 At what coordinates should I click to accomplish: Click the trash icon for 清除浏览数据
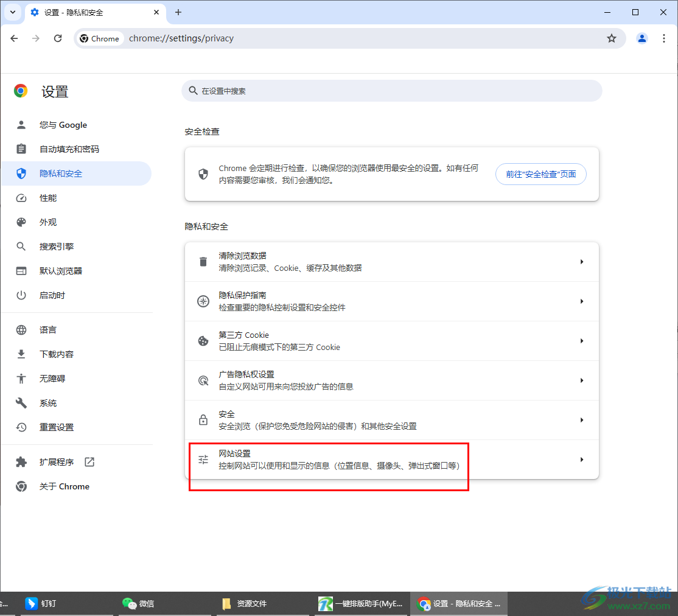(203, 262)
